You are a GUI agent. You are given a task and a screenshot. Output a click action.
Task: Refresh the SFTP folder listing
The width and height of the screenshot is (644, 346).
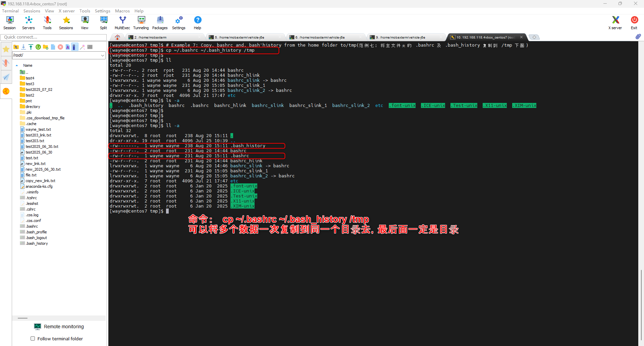(x=38, y=47)
